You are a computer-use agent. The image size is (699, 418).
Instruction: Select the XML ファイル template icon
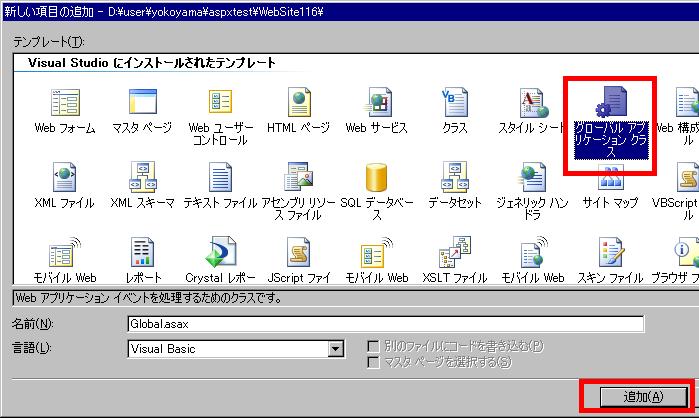65,177
